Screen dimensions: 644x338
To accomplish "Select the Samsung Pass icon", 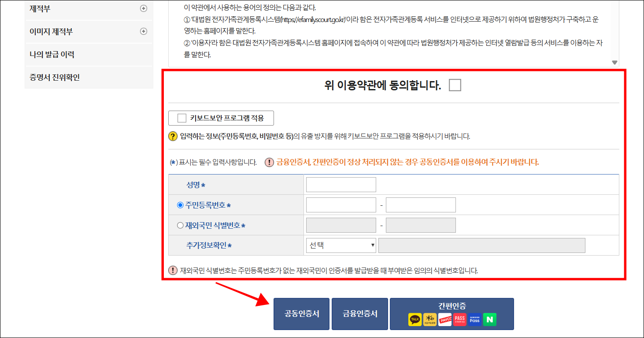I will (475, 319).
